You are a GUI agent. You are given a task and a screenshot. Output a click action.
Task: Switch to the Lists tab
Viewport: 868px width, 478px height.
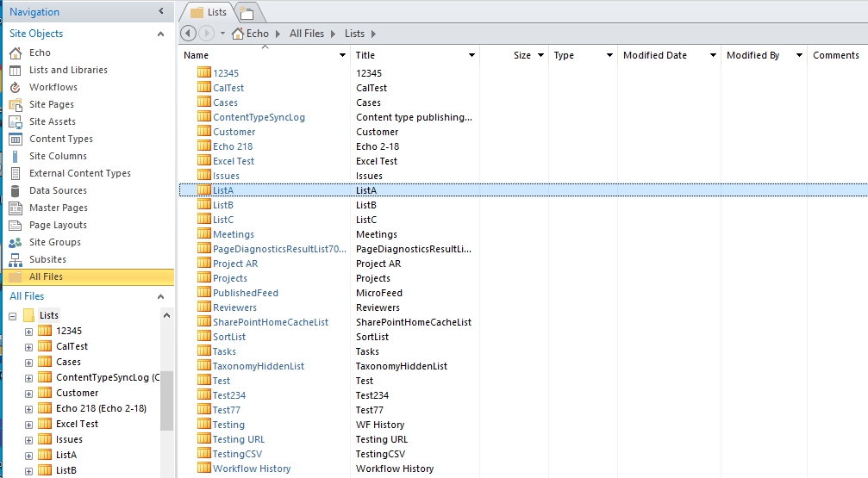(x=208, y=12)
